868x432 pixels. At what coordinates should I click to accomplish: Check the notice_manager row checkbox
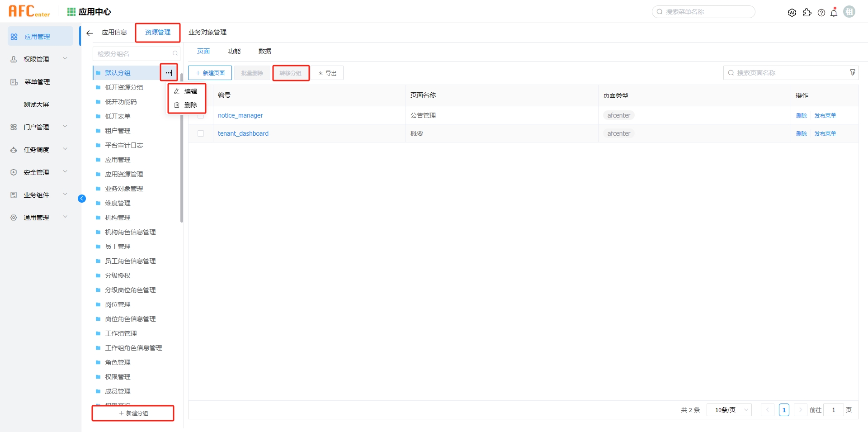pyautogui.click(x=201, y=116)
